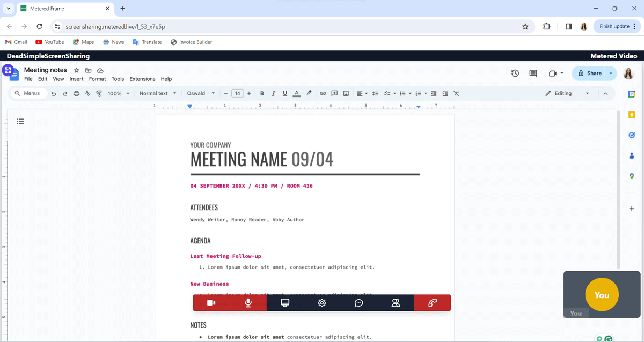Toggle bold formatting in the toolbar
Screen dimensions: 644x342
262,93
